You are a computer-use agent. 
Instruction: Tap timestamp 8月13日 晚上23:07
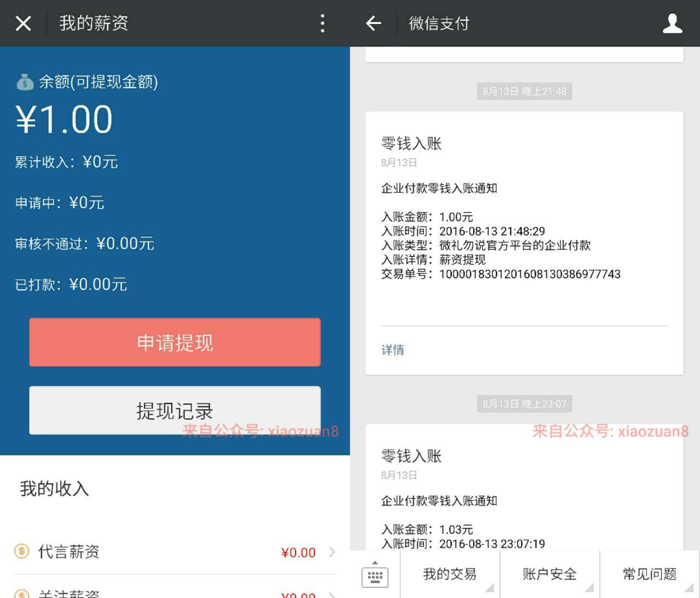tap(524, 404)
